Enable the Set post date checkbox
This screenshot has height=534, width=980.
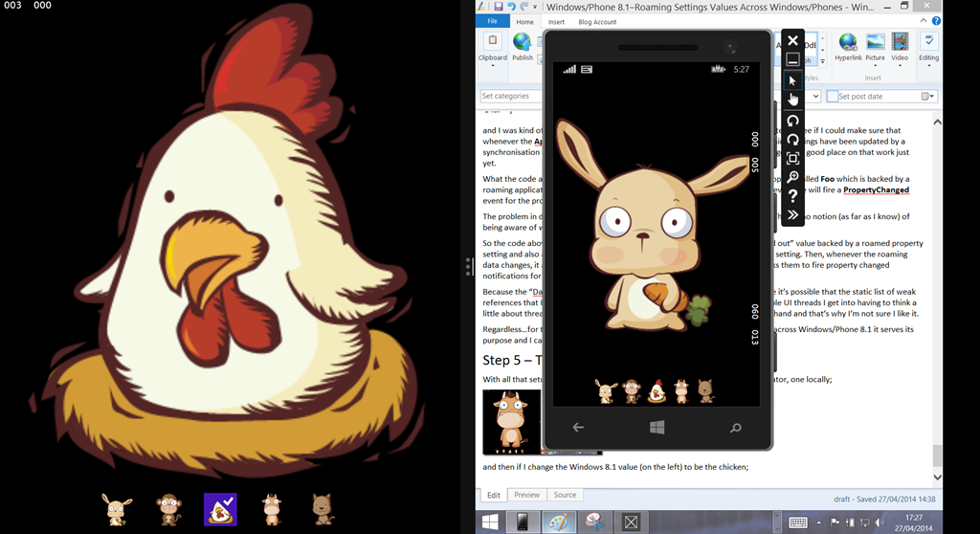832,97
